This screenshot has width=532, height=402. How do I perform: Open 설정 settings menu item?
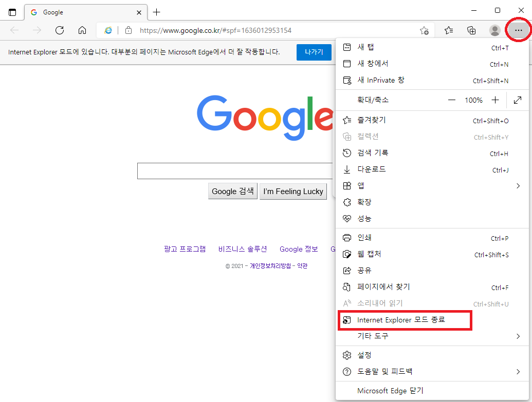432,355
